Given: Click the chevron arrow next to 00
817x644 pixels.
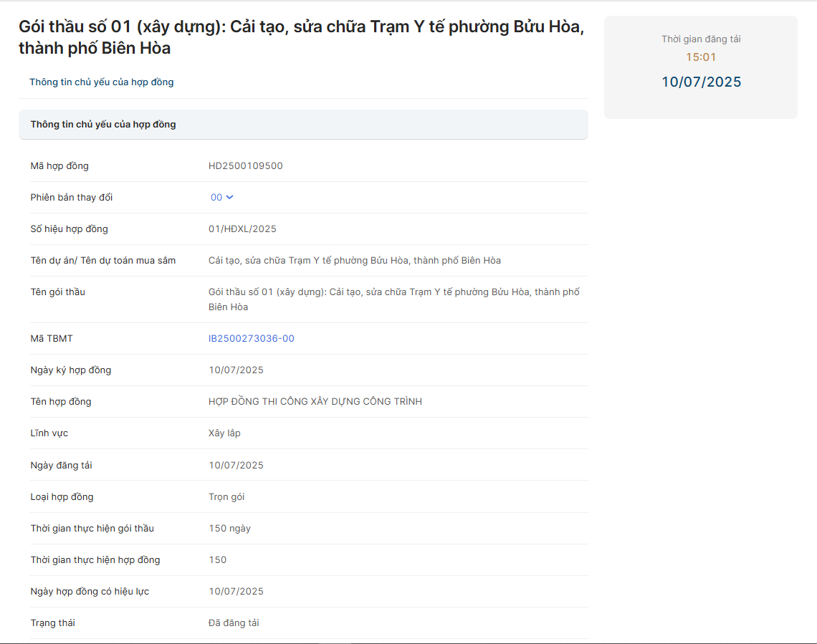Looking at the screenshot, I should [230, 198].
